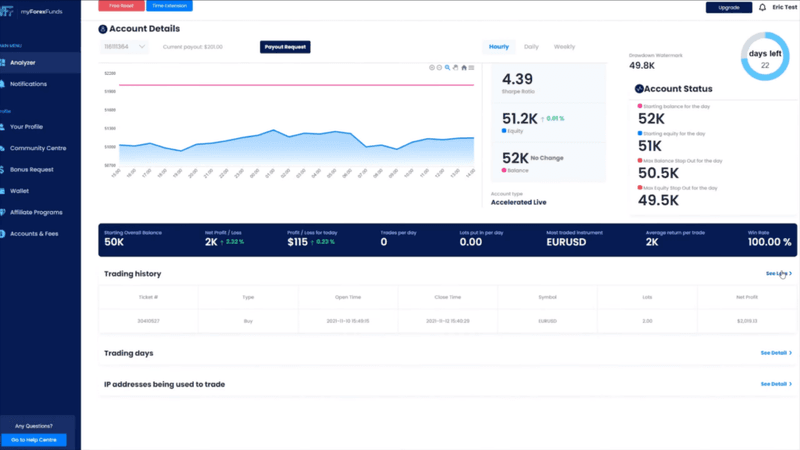Click the days left progress ring
800x450 pixels.
(765, 56)
